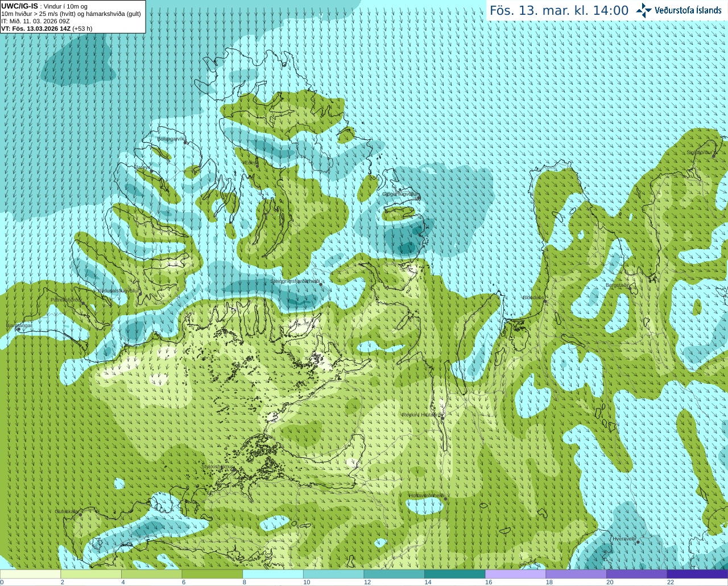Image resolution: width=728 pixels, height=586 pixels.
Task: Click the Stykkishólmur station label
Action: (218, 467)
